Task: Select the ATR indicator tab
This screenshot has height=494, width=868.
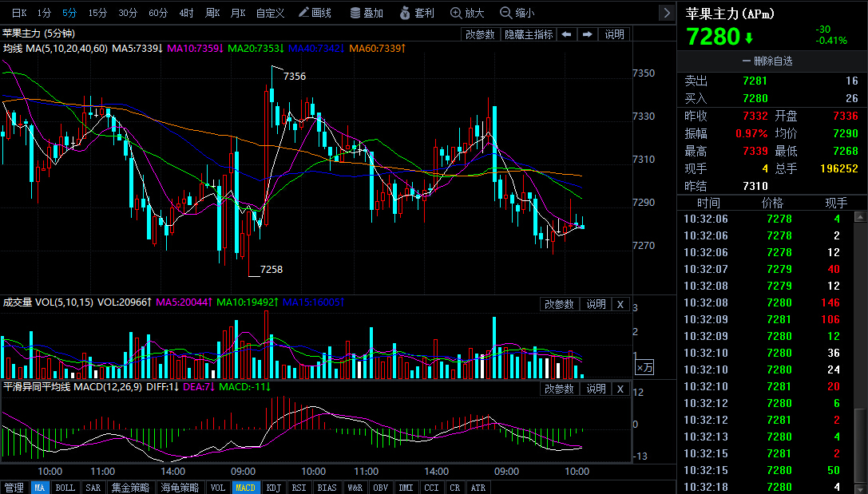Action: tap(478, 488)
